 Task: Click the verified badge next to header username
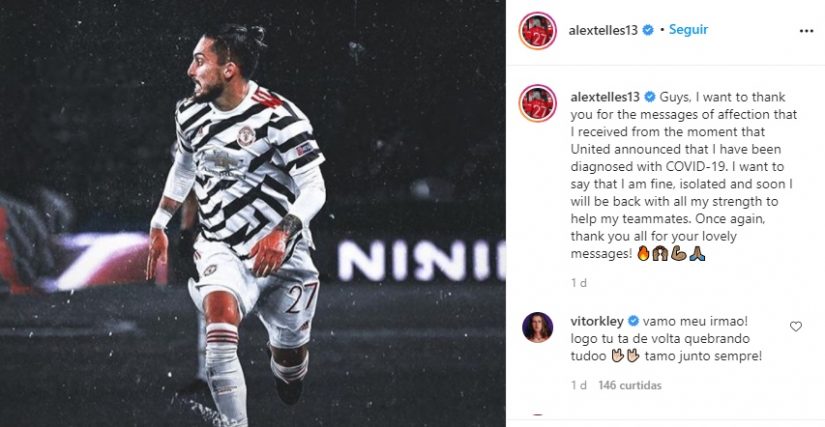click(648, 30)
